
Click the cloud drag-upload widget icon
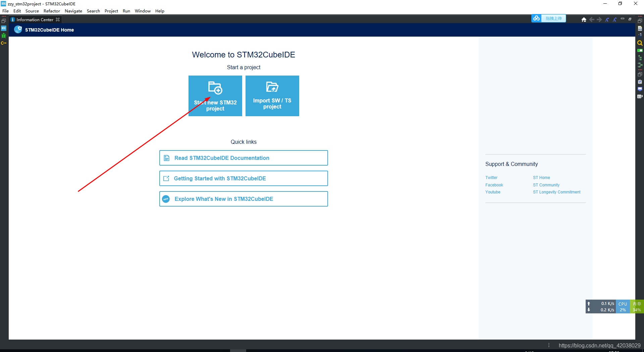pos(536,18)
